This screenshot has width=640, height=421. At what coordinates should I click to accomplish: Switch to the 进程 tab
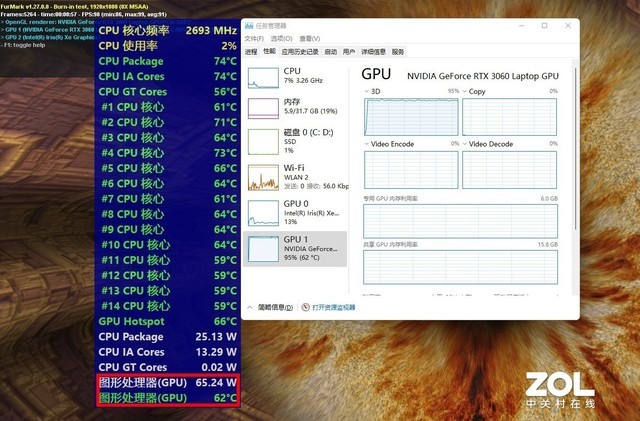(251, 52)
